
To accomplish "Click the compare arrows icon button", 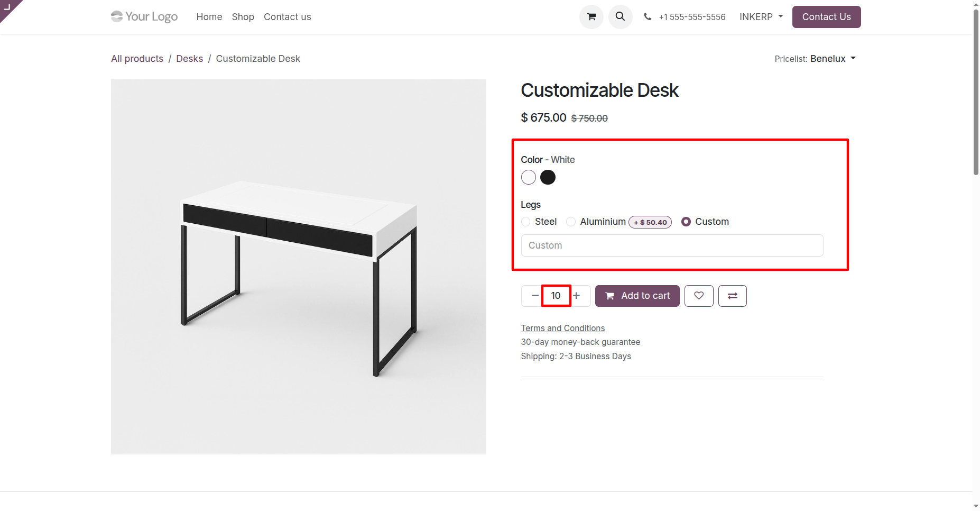I will tap(733, 296).
